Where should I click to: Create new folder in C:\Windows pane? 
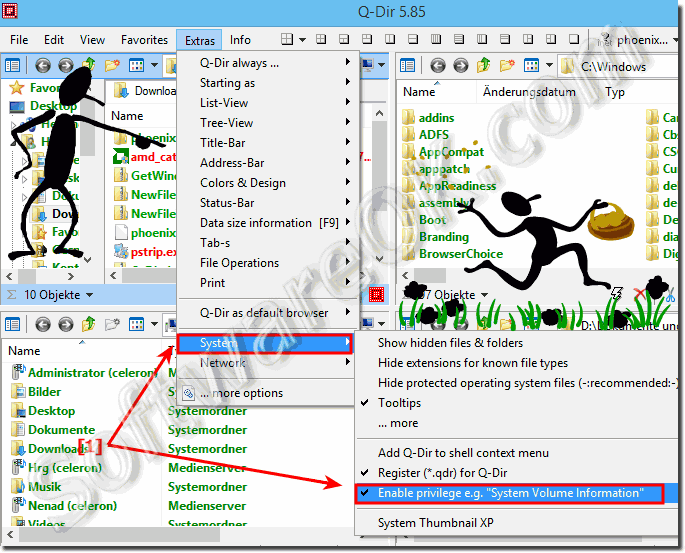507,66
